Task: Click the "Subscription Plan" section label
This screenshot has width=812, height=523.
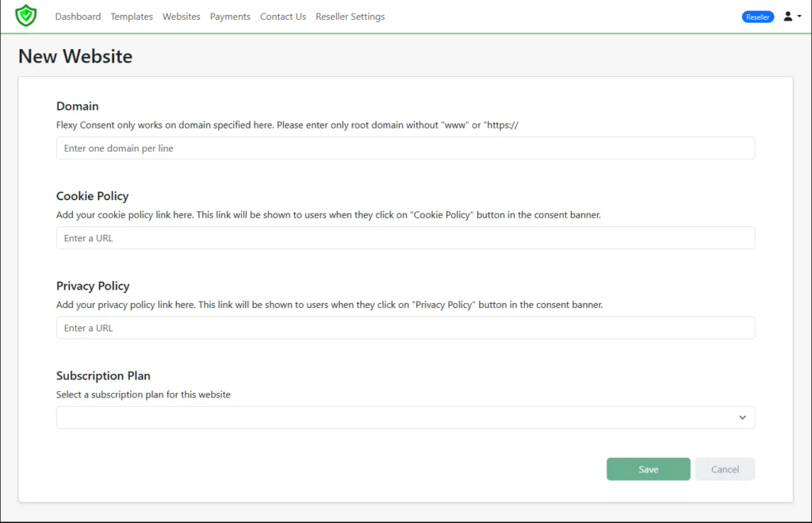Action: [103, 376]
